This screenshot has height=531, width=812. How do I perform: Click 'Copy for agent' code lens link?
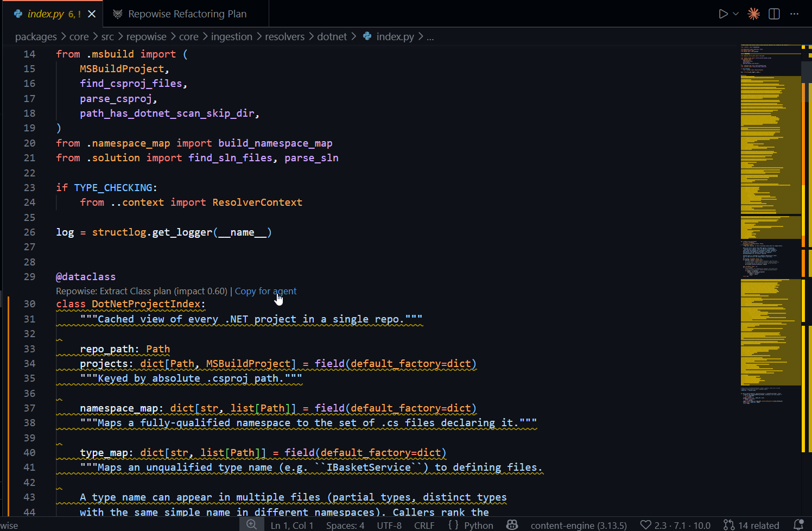coord(265,291)
